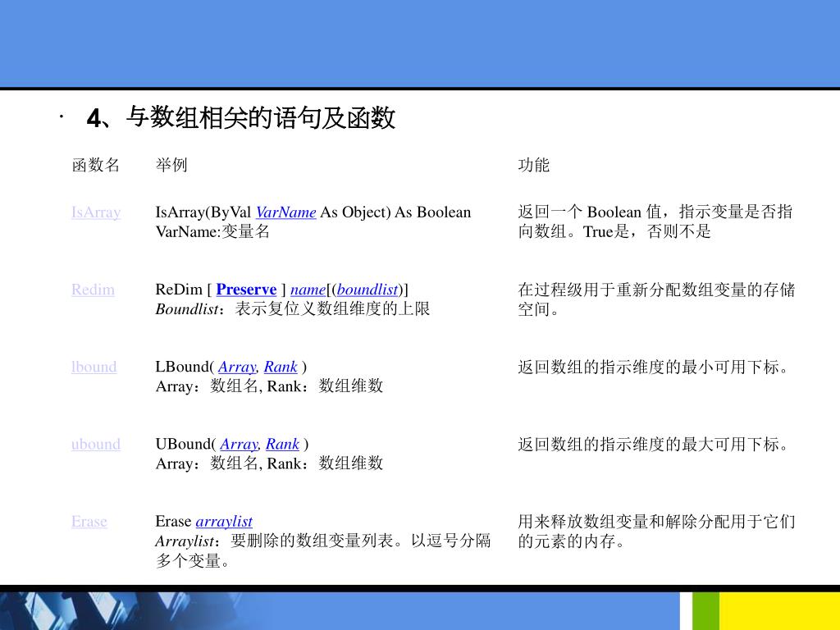Open the Redim function link
Screen dimensions: 840x630
click(x=93, y=290)
